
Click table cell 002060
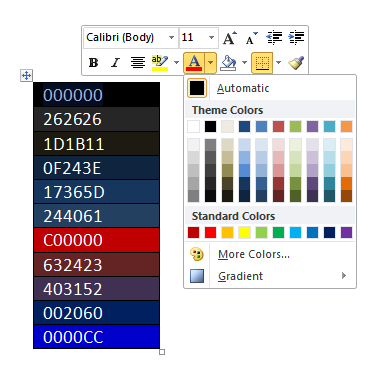(97, 313)
